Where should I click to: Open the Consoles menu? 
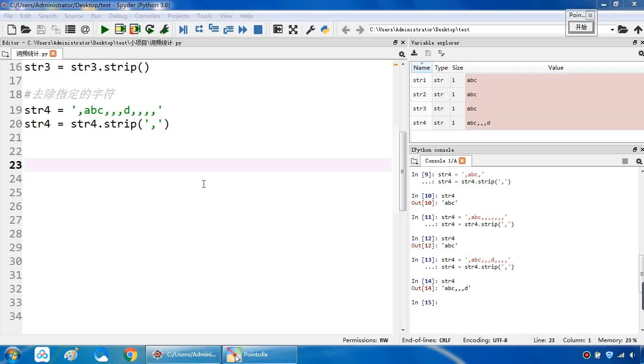click(147, 16)
